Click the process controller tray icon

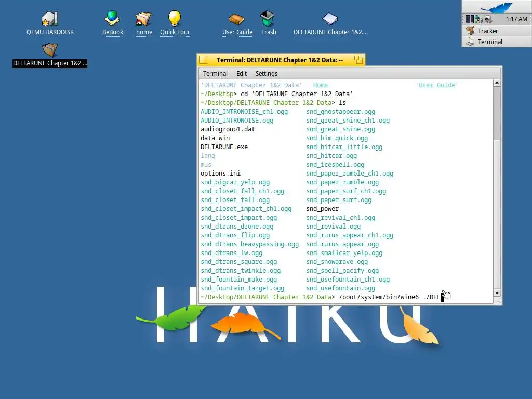(469, 19)
